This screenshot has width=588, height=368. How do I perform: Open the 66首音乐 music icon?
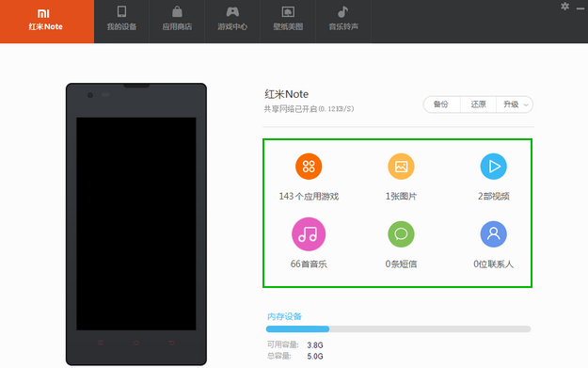309,234
